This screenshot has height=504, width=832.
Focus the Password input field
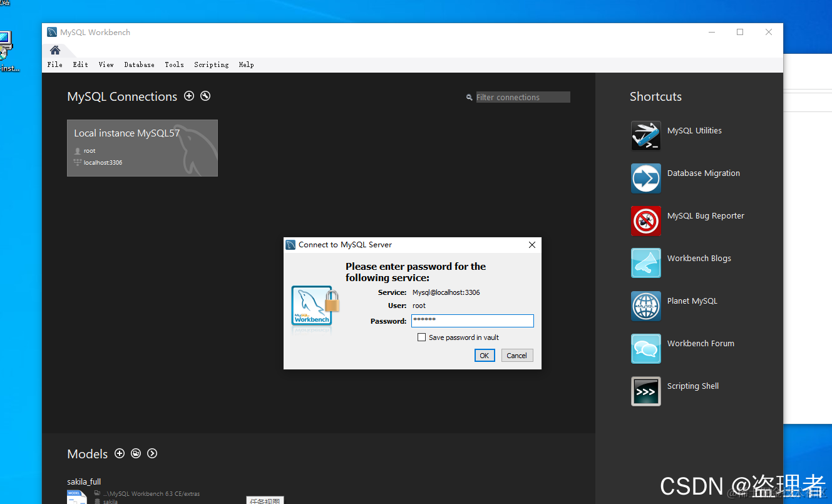(473, 321)
